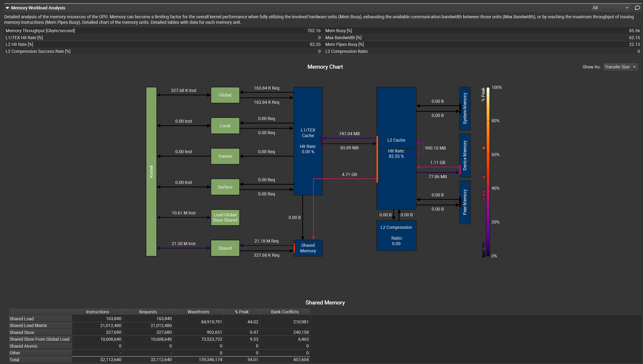
Task: Select the Global memory node
Action: tap(225, 95)
